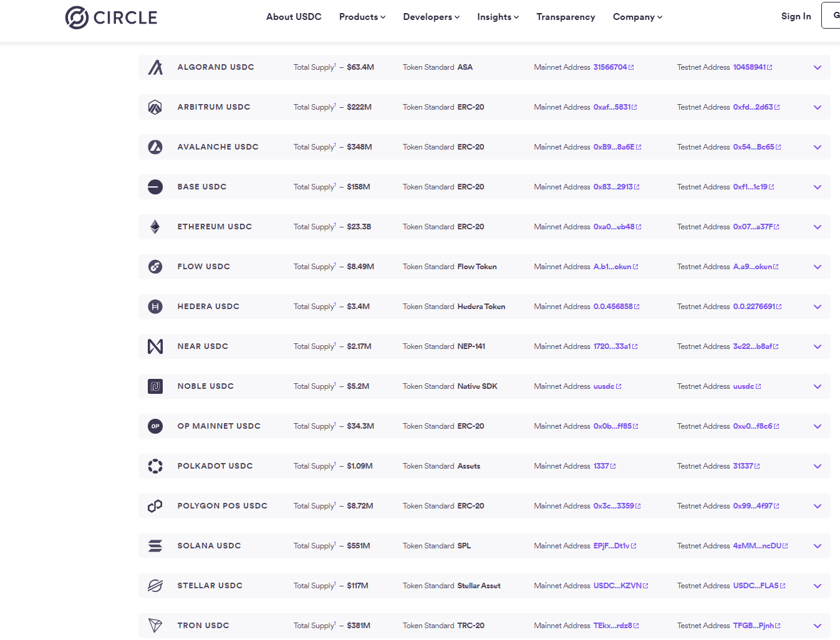This screenshot has height=640, width=840.
Task: Expand the Polygon PoS USDC row
Action: (x=817, y=506)
